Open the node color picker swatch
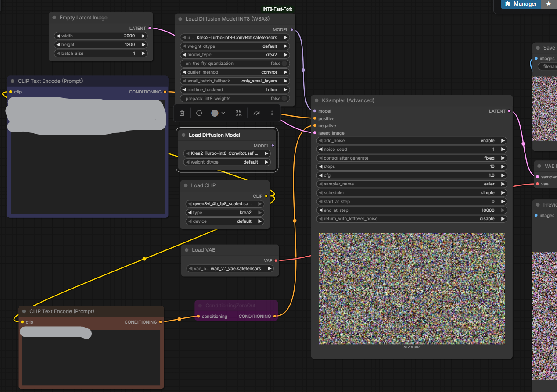This screenshot has width=557, height=392. [x=215, y=113]
